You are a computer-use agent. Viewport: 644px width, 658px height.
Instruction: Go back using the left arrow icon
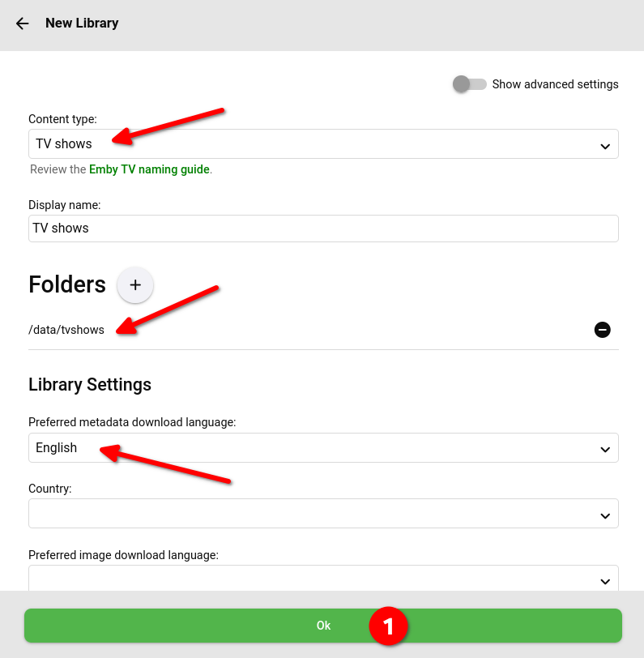[22, 23]
